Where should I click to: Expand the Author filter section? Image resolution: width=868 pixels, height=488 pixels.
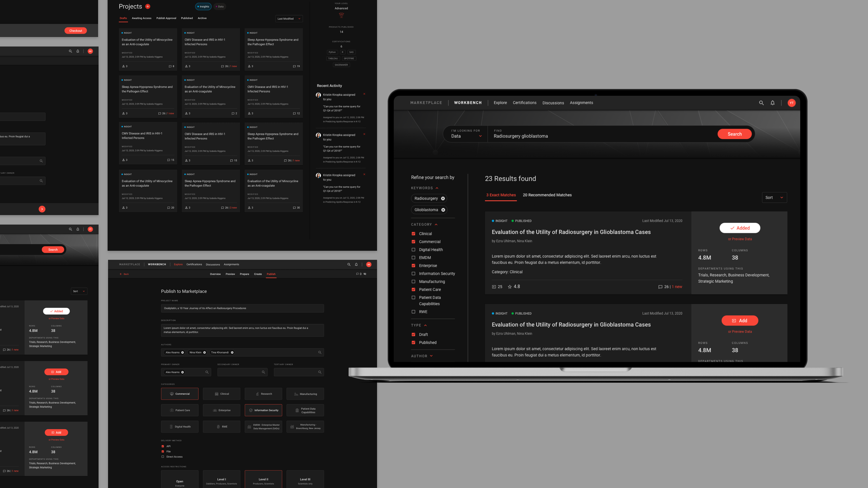coord(422,356)
